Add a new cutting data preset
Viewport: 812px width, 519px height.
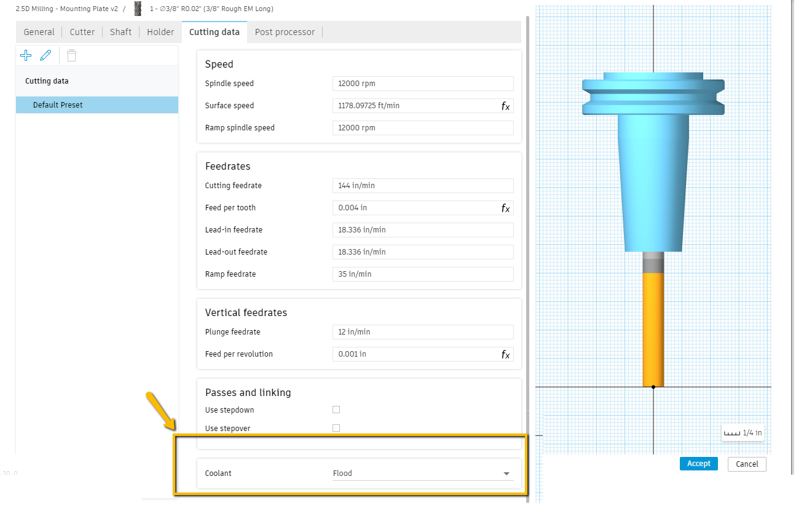pos(26,55)
